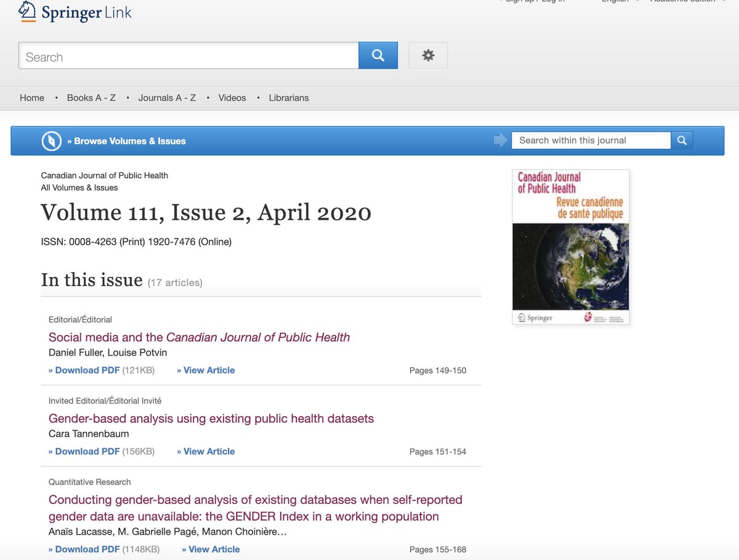
Task: Open the search options gear button
Action: tap(428, 55)
